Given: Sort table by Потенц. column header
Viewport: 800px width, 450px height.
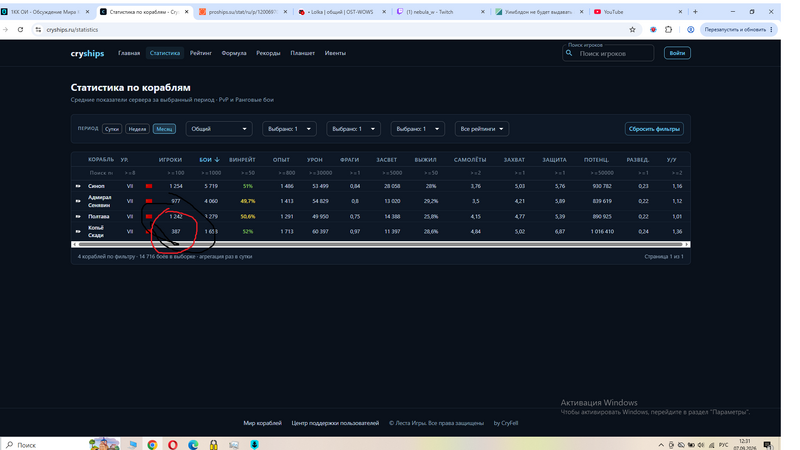Looking at the screenshot, I should tap(596, 160).
